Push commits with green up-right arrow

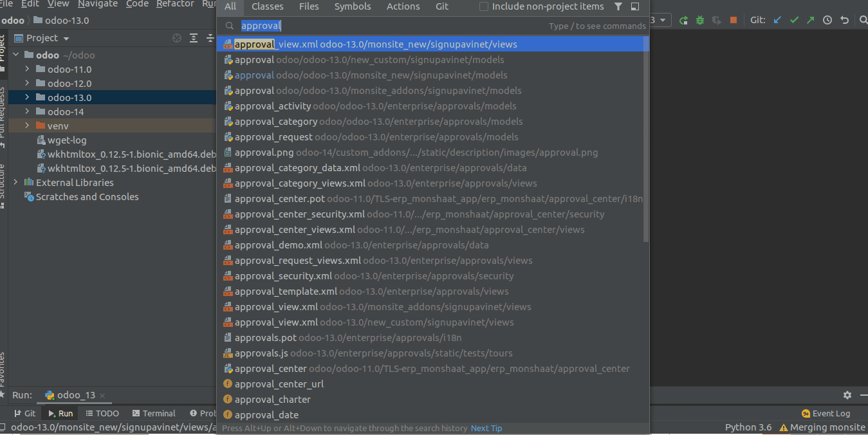(810, 21)
